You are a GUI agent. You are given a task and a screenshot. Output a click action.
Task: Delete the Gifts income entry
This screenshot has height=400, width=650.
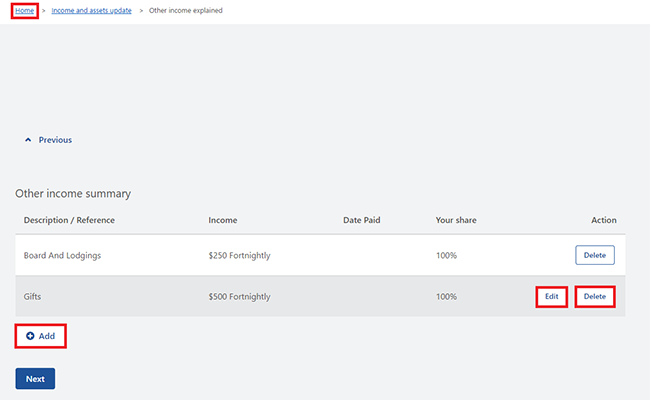click(x=594, y=297)
